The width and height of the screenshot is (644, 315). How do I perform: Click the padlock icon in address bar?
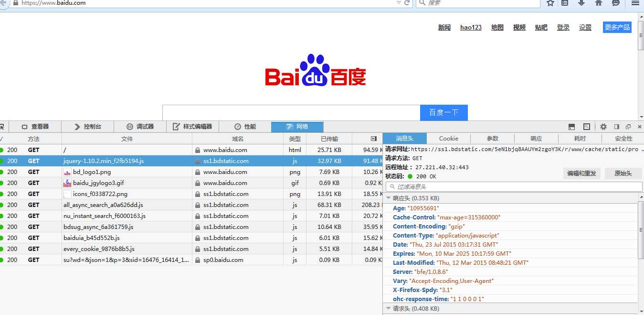pyautogui.click(x=16, y=3)
